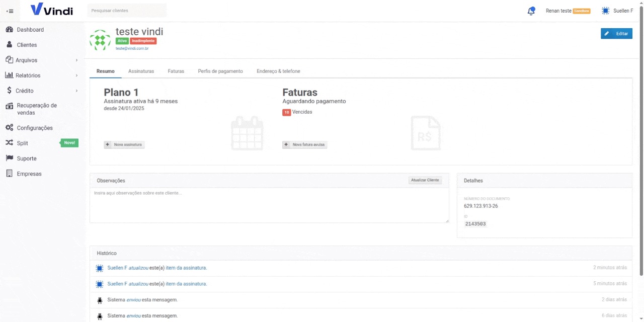Click the Dashboard palette icon in sidebar
This screenshot has height=322, width=644.
pos(9,30)
